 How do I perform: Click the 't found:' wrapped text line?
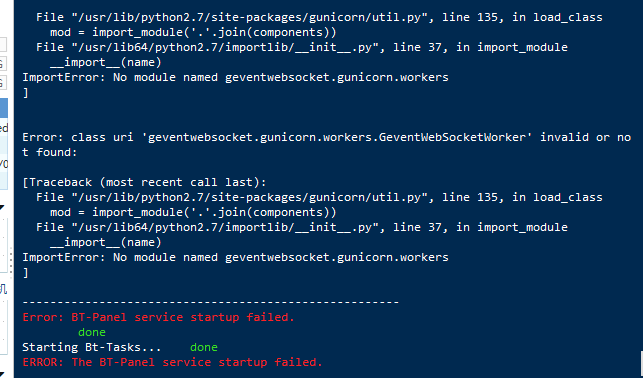pos(50,153)
